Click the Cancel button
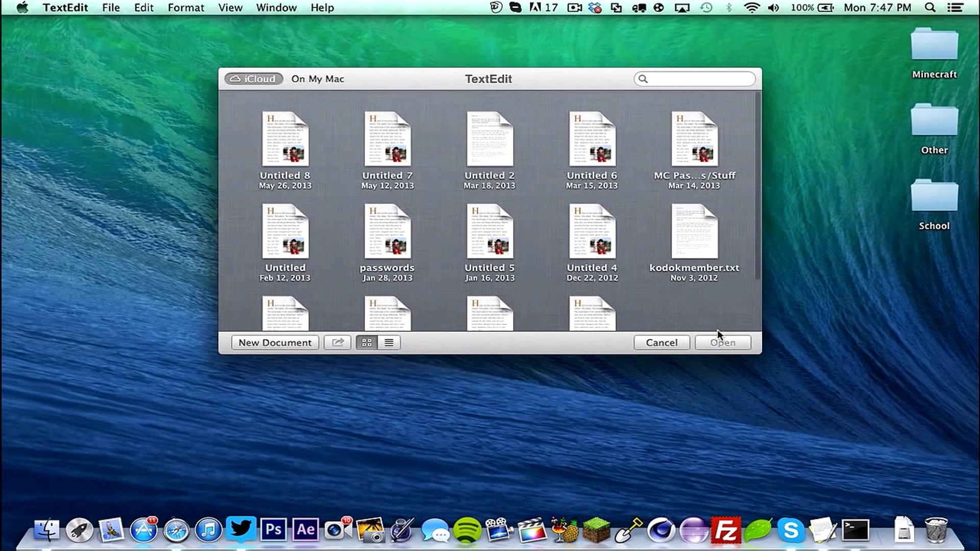980x551 pixels. coord(661,343)
